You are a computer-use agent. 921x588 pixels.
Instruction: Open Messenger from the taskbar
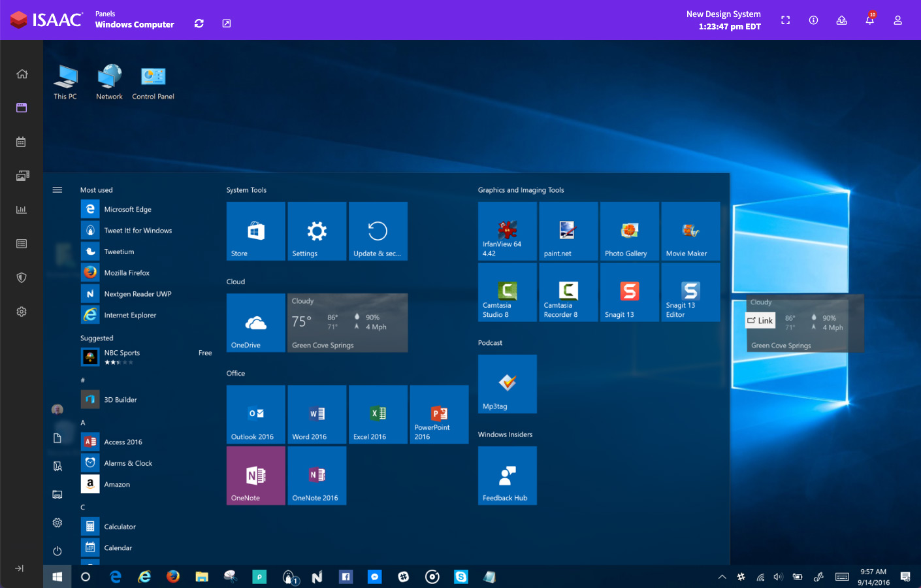374,577
